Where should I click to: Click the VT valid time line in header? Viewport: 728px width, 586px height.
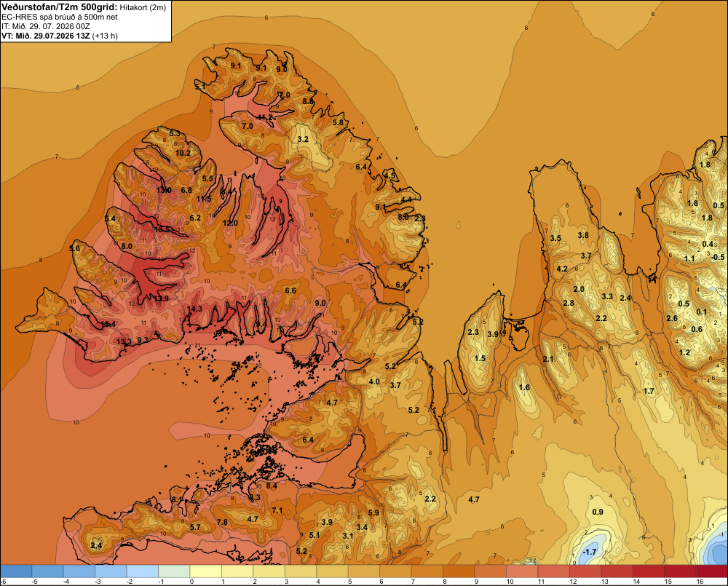point(60,36)
